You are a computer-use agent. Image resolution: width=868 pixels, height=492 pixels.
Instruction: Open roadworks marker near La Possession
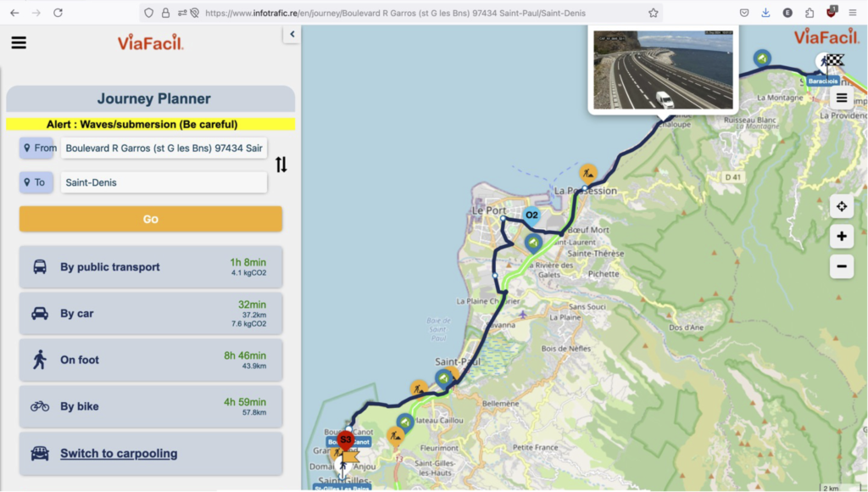click(x=588, y=173)
